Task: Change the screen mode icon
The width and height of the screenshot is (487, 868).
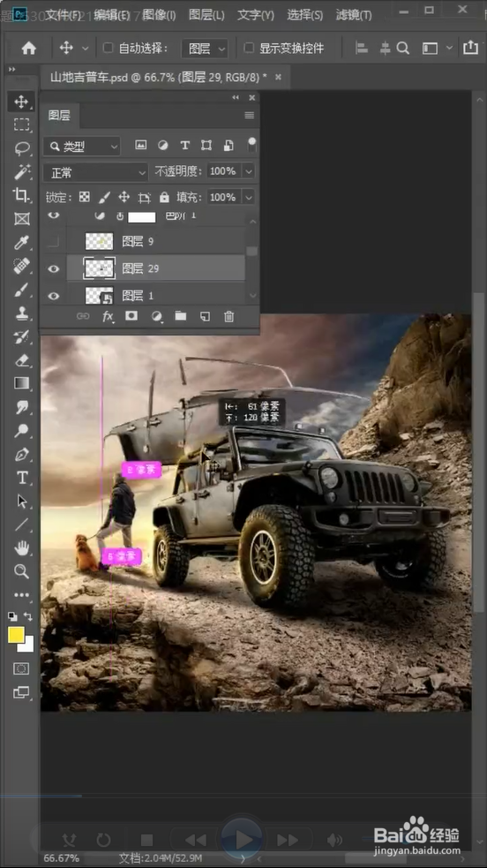Action: (21, 692)
